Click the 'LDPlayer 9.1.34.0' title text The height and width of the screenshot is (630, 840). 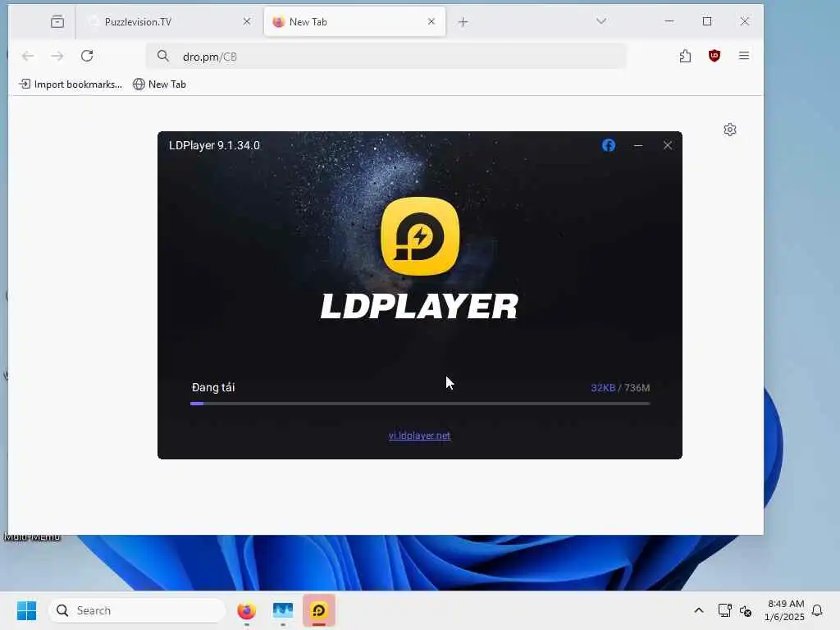coord(214,145)
